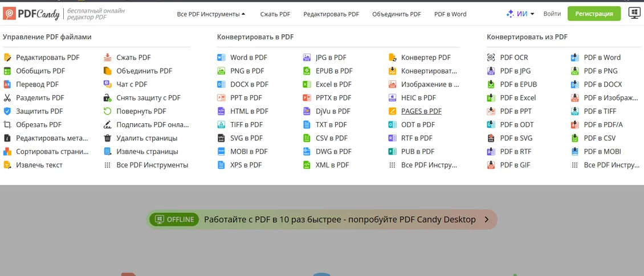Open the PUB в PDF link
The image size is (644, 276).
[x=418, y=152]
